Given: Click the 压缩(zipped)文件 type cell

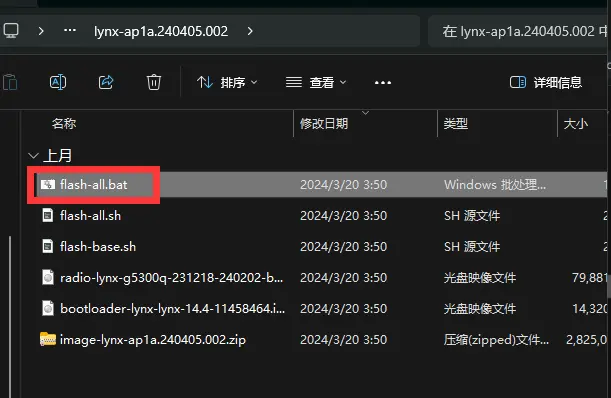Looking at the screenshot, I should coord(496,340).
